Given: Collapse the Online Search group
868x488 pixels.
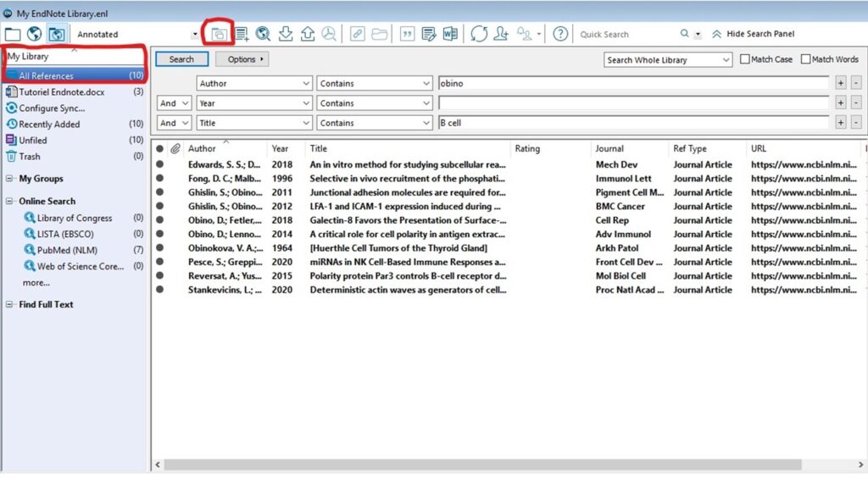Looking at the screenshot, I should pyautogui.click(x=9, y=202).
